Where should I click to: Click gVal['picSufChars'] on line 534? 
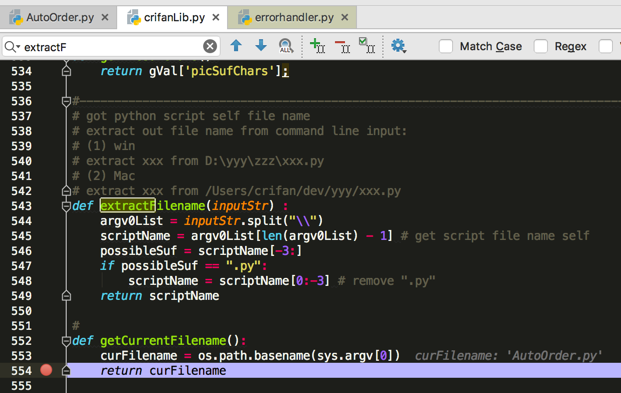pos(215,71)
